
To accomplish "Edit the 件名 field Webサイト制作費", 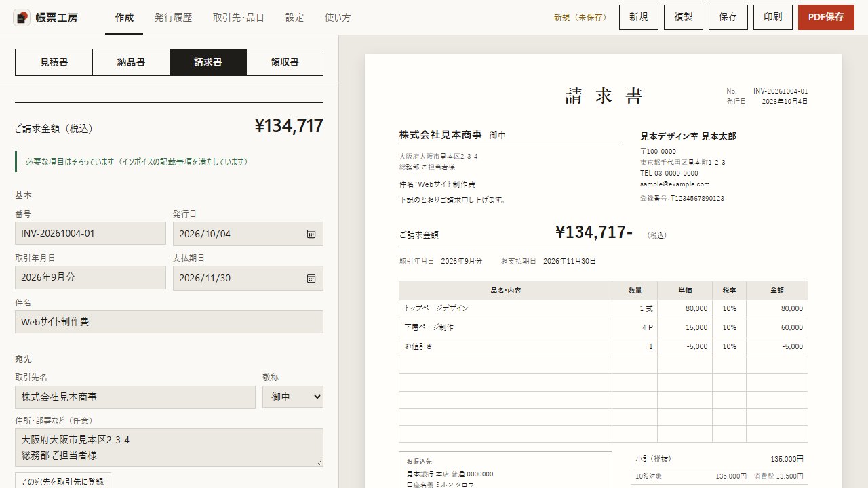I will coord(169,322).
